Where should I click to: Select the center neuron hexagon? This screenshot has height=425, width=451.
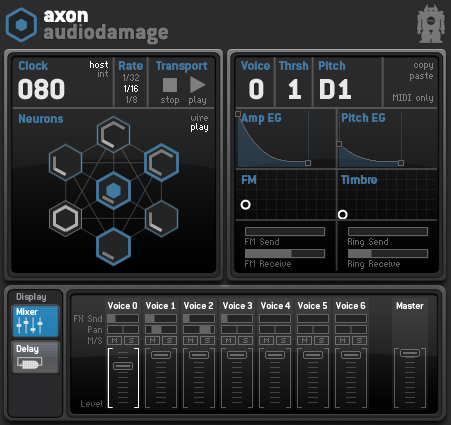tap(113, 191)
